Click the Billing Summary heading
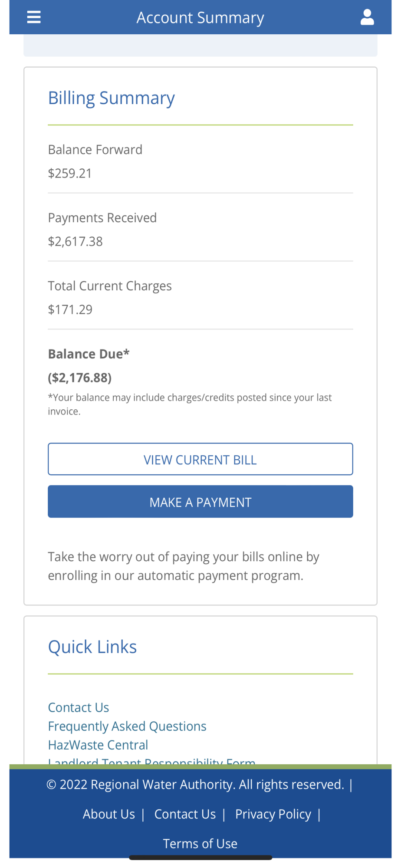 [111, 98]
